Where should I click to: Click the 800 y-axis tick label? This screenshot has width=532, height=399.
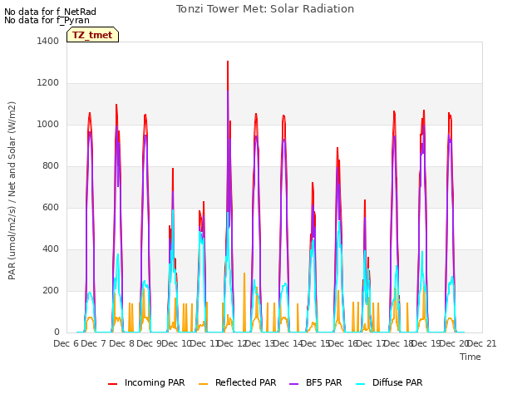tap(51, 165)
